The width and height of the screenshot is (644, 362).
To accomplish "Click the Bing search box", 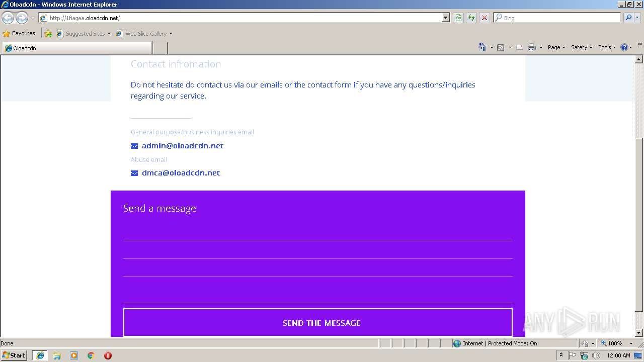I will pos(557,18).
